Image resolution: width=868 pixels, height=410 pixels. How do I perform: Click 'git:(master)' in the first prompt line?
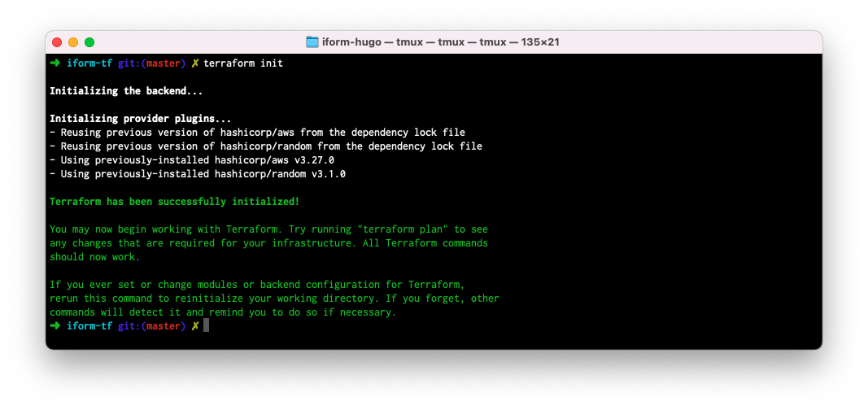click(151, 63)
